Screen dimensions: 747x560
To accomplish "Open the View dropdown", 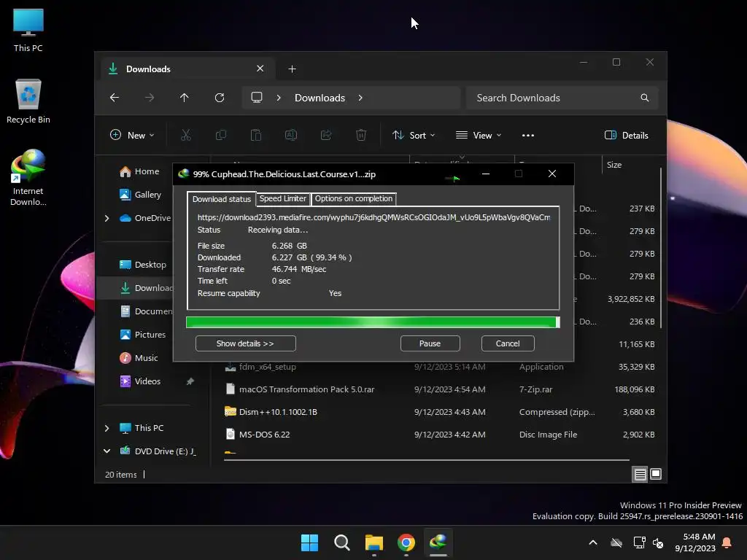I will [x=479, y=135].
